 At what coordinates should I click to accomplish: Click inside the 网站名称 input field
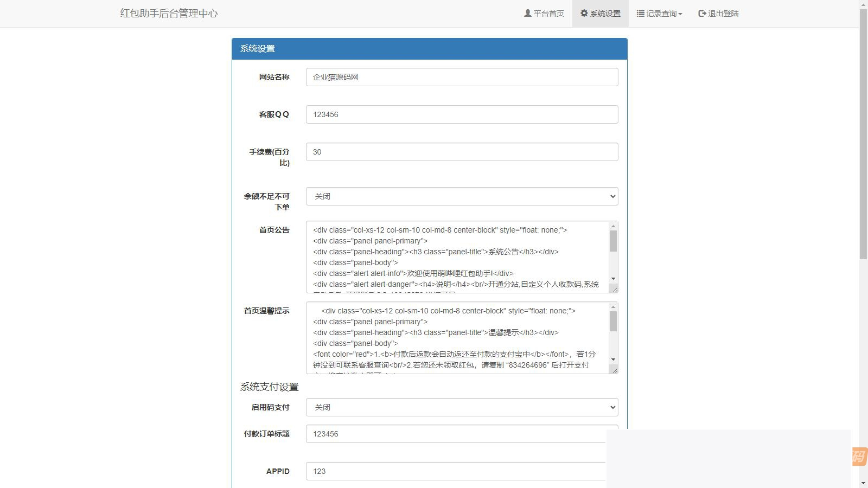pyautogui.click(x=462, y=76)
